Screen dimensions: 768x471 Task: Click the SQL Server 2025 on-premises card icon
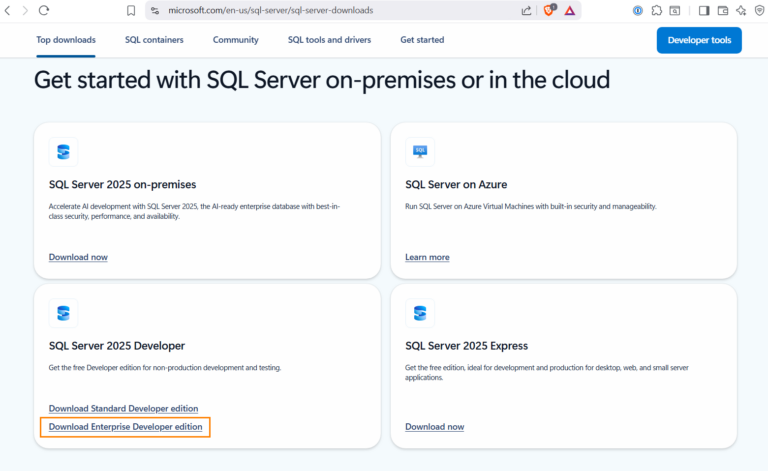pyautogui.click(x=63, y=152)
